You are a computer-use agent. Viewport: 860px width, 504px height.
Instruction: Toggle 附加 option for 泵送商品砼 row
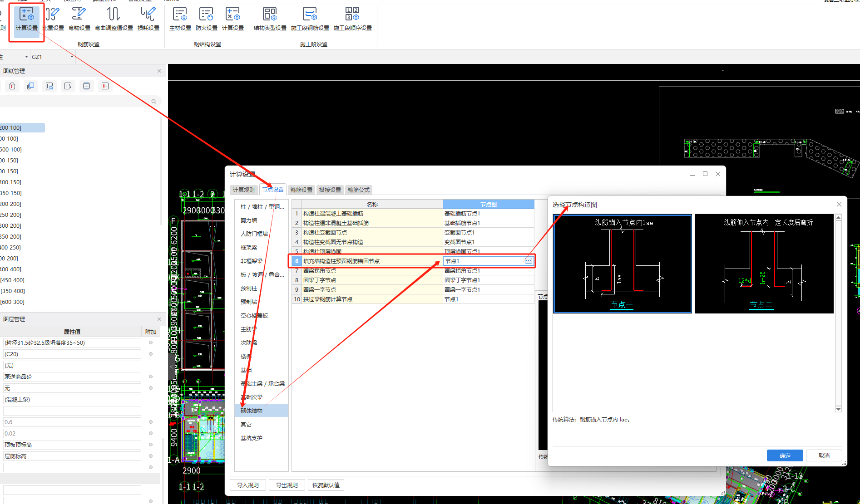click(151, 377)
